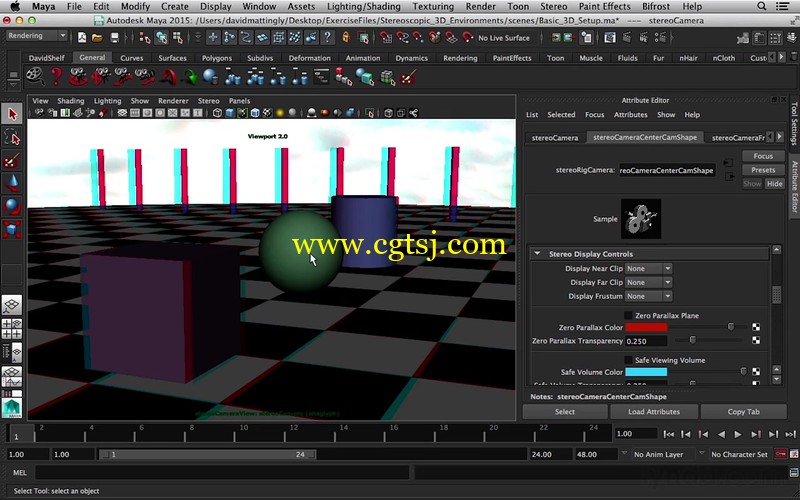Open the Rendering menu set dropdown

tap(36, 36)
